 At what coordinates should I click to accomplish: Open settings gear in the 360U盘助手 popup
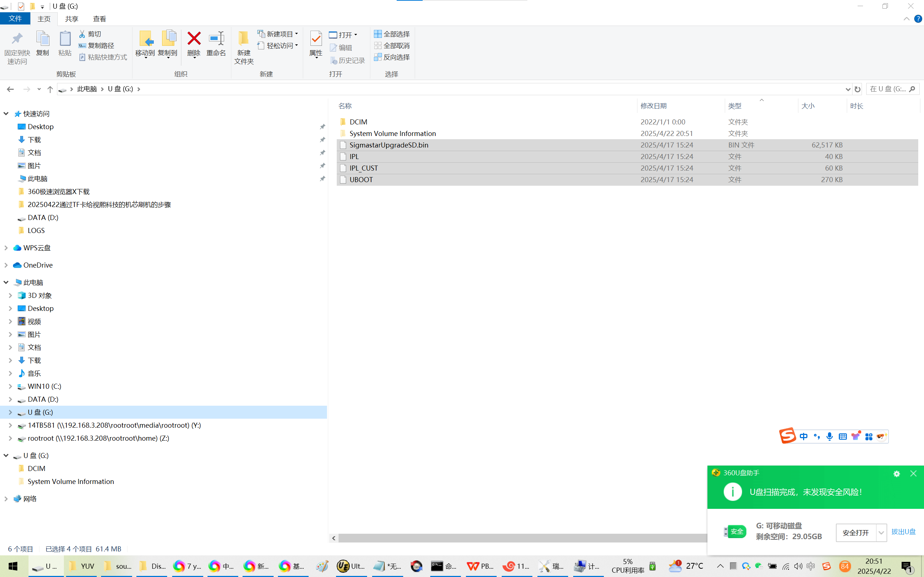point(897,474)
